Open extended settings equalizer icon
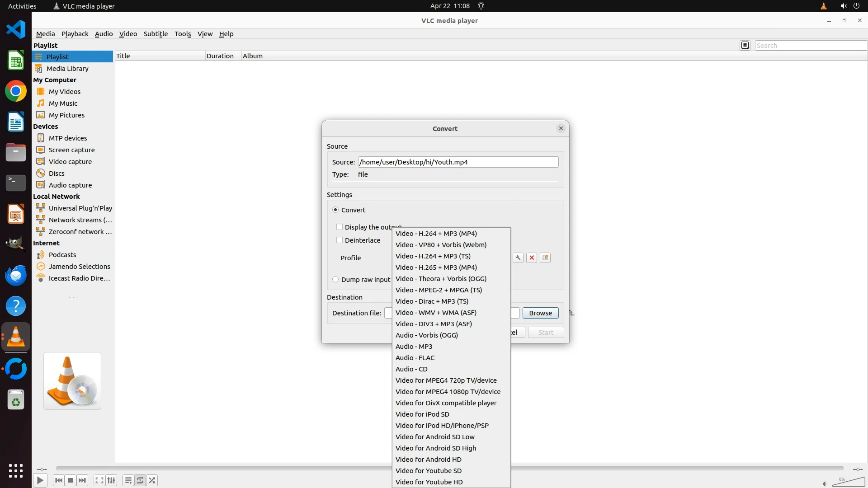868x488 pixels. 111,480
